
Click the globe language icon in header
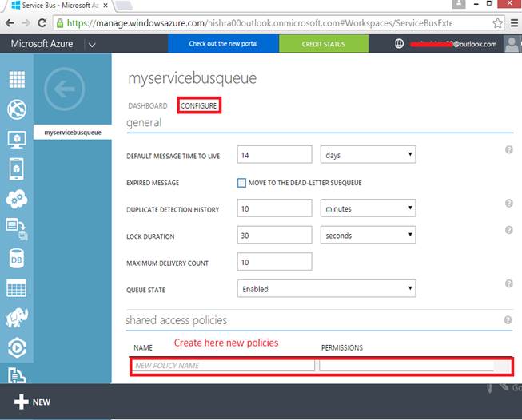tap(399, 44)
